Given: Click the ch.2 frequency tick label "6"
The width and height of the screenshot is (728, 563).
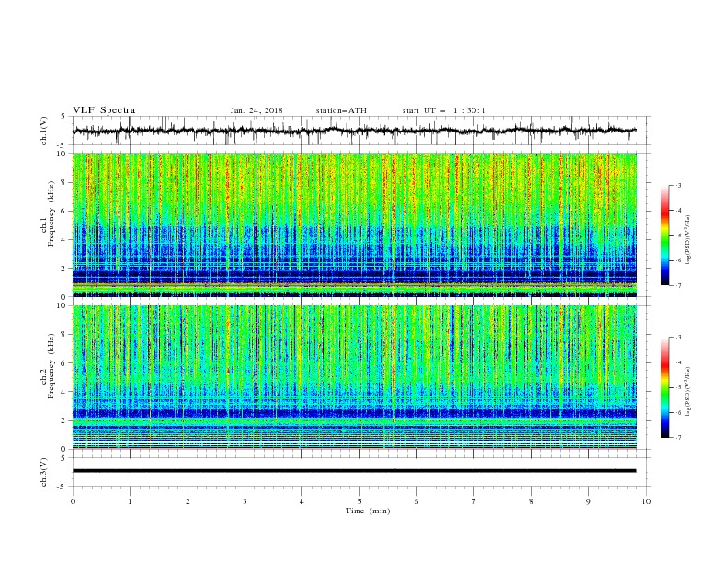Looking at the screenshot, I should (64, 363).
